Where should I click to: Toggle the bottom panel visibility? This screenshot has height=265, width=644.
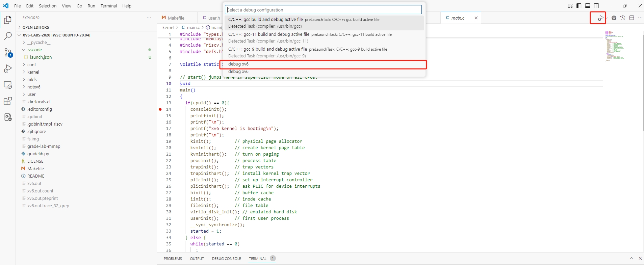point(588,6)
